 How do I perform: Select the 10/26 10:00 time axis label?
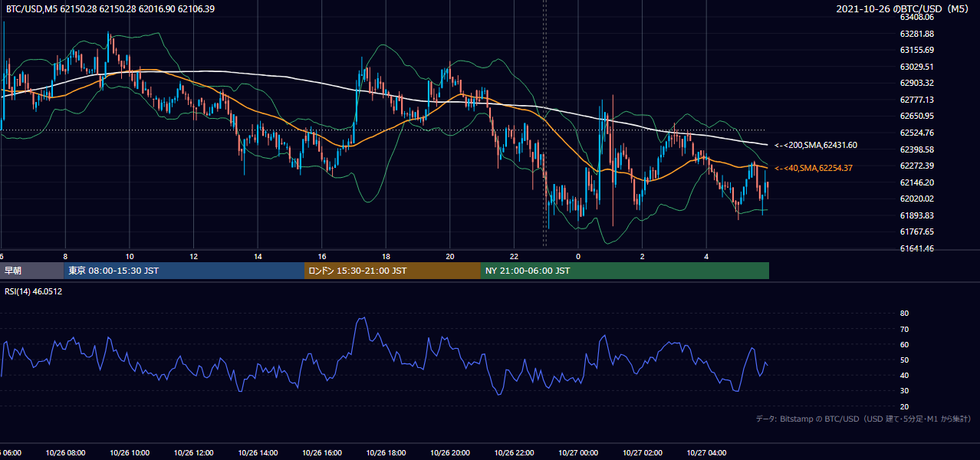pyautogui.click(x=130, y=452)
